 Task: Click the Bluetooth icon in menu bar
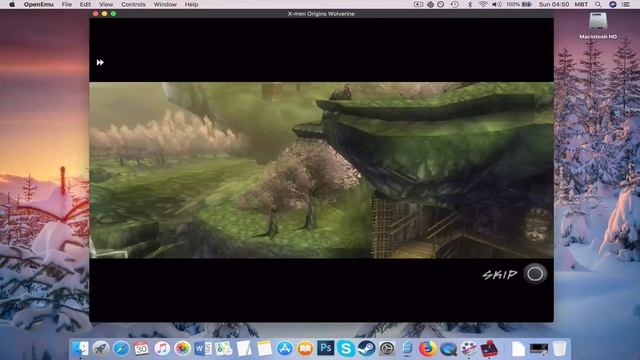pos(469,4)
